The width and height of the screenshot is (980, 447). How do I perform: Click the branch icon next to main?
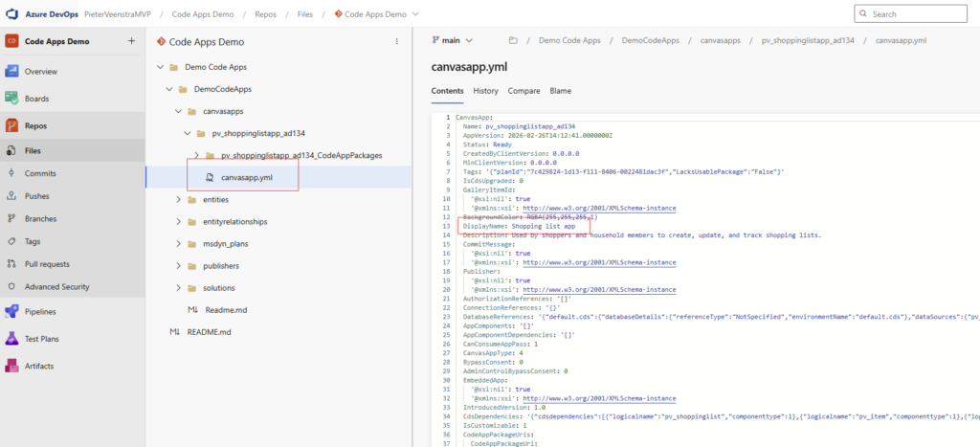435,40
